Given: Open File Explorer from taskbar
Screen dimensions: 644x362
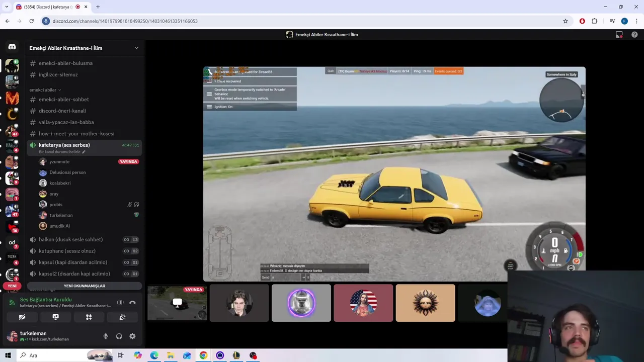Looking at the screenshot, I should point(171,355).
